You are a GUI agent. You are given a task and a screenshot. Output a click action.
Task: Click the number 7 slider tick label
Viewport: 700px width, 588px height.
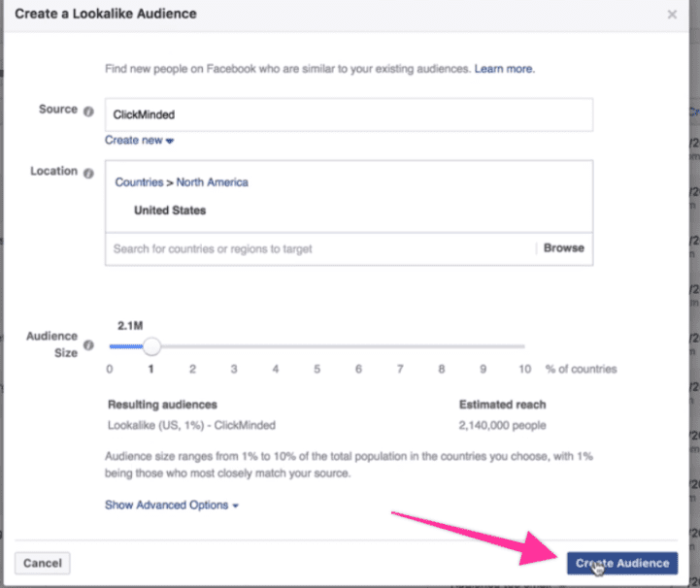[400, 369]
